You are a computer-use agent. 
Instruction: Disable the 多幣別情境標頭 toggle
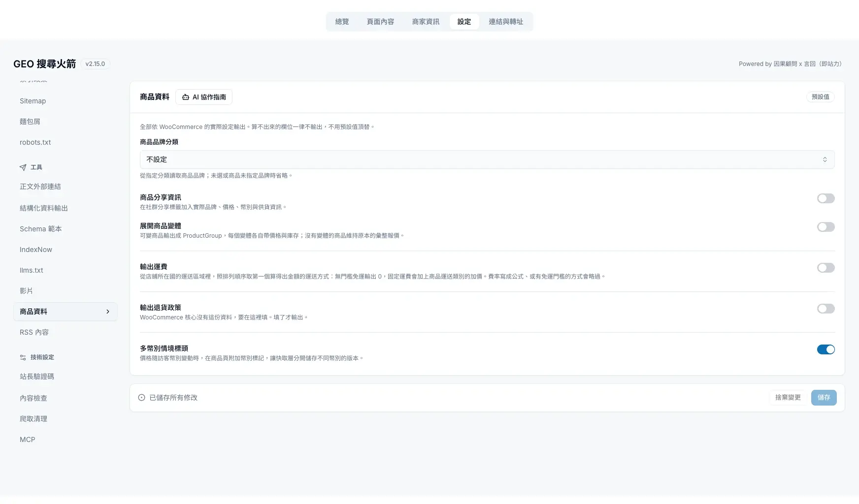coord(826,349)
